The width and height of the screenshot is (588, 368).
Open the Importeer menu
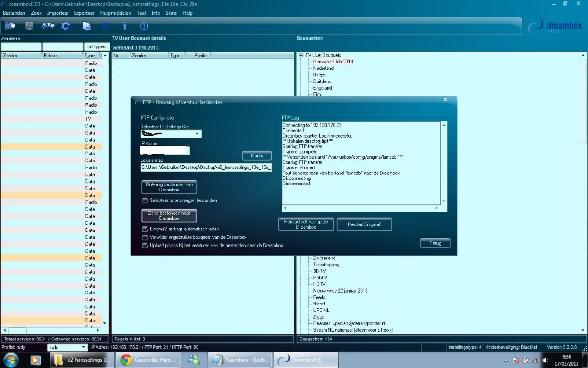coord(58,13)
